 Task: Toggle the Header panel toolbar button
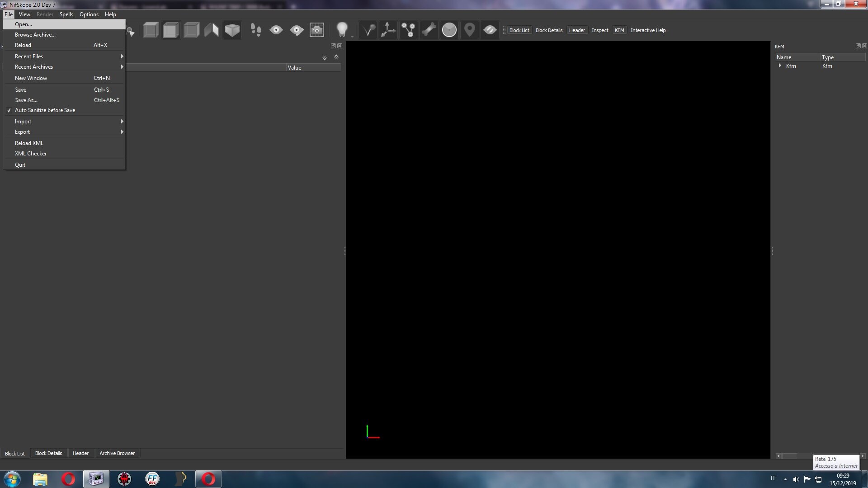(577, 30)
